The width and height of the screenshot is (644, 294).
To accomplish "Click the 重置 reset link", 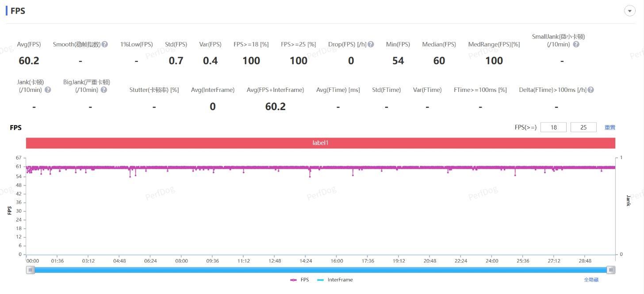I will click(610, 127).
